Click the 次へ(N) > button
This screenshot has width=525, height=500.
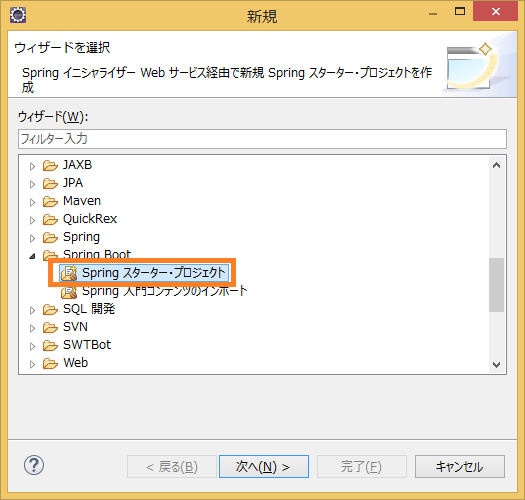click(x=264, y=466)
